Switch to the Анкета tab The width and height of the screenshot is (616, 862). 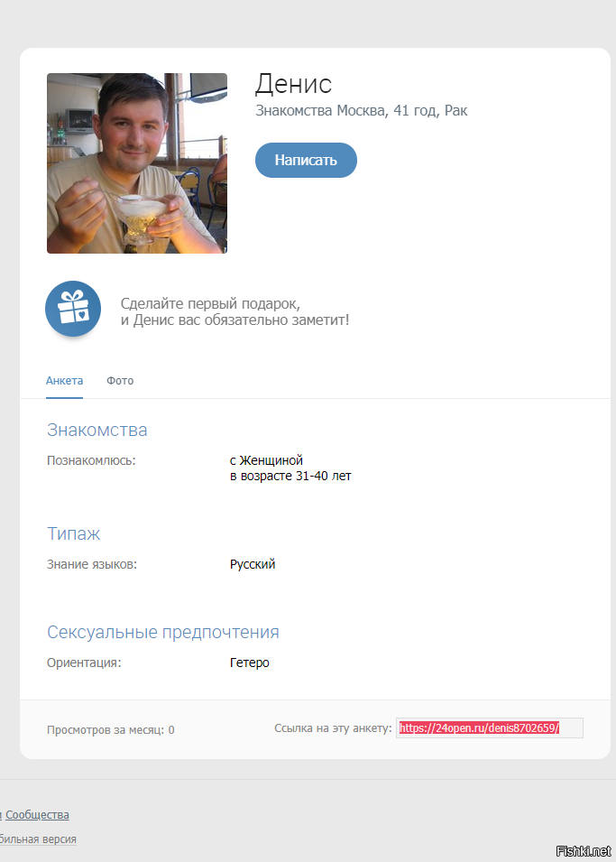pyautogui.click(x=64, y=380)
